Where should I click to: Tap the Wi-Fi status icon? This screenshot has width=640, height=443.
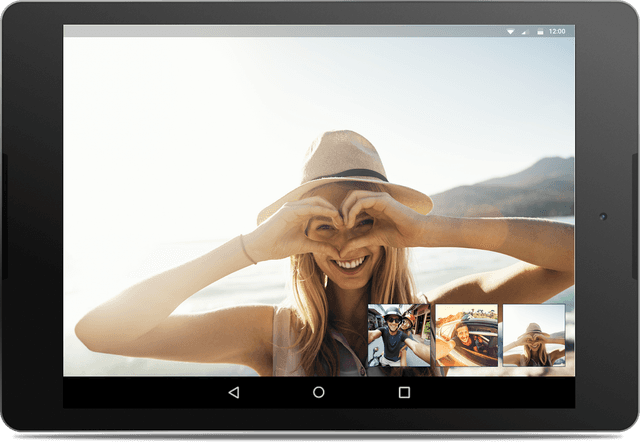pyautogui.click(x=510, y=31)
